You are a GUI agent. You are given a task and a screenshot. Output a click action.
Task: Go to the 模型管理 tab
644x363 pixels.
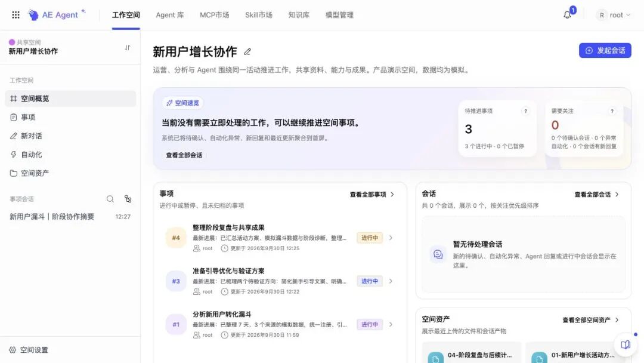point(339,15)
